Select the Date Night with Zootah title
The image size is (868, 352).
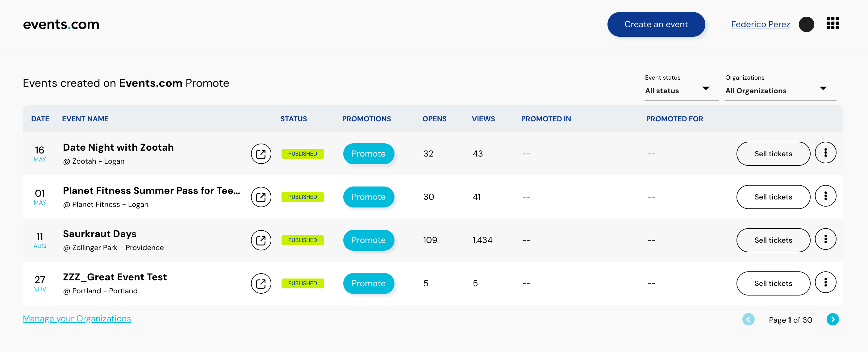coord(118,147)
